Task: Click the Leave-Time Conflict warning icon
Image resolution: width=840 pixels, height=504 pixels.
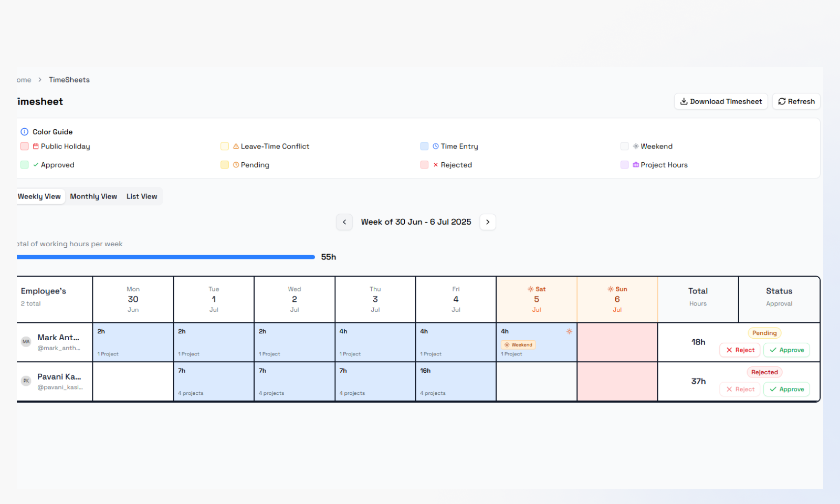Action: 236,146
